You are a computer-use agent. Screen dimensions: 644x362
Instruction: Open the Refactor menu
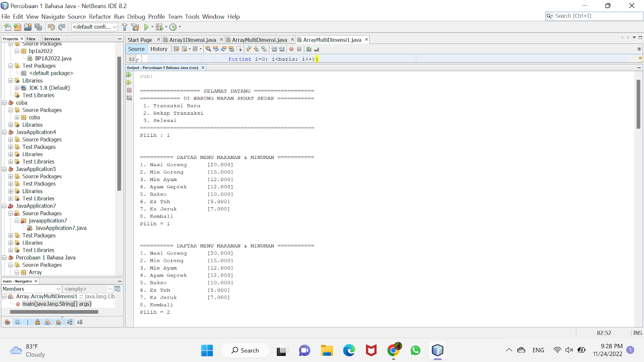(x=100, y=16)
